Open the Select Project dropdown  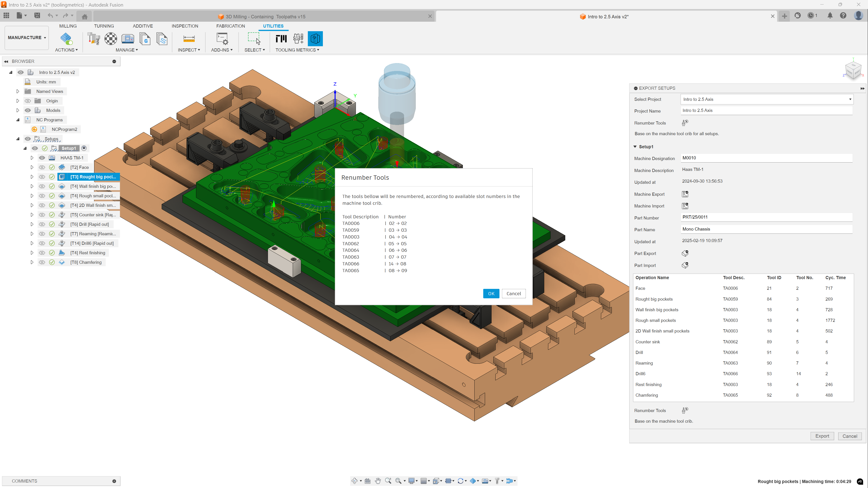(766, 99)
